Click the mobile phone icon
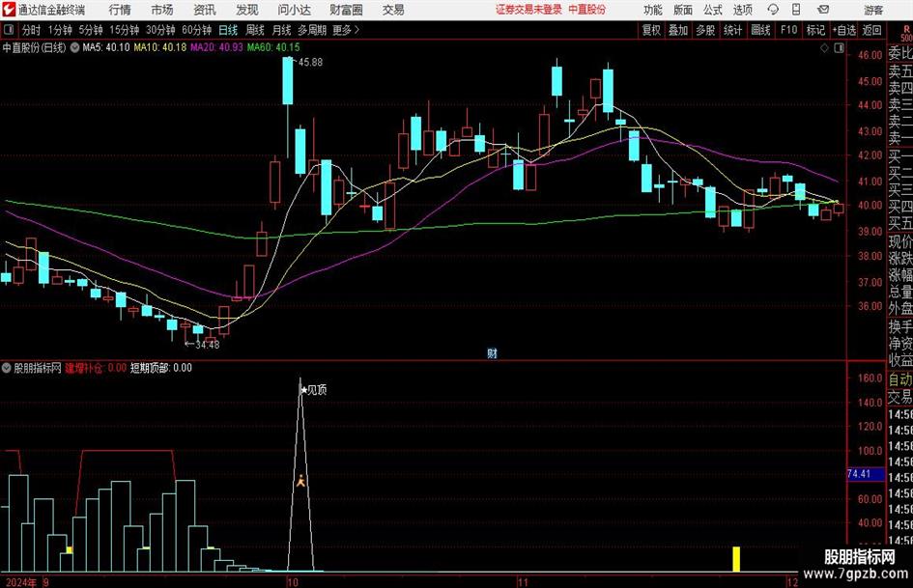Viewport: 913px width, 588px height. coord(796,10)
